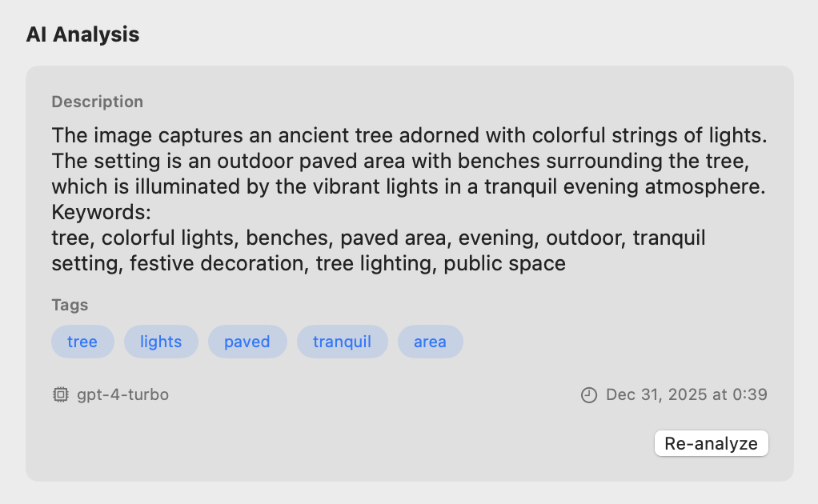Click the line starting "which is illuminated"

pyautogui.click(x=408, y=186)
